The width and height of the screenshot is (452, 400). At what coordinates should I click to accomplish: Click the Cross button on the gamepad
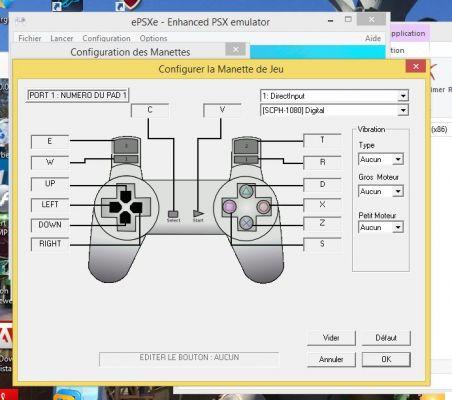tap(246, 223)
